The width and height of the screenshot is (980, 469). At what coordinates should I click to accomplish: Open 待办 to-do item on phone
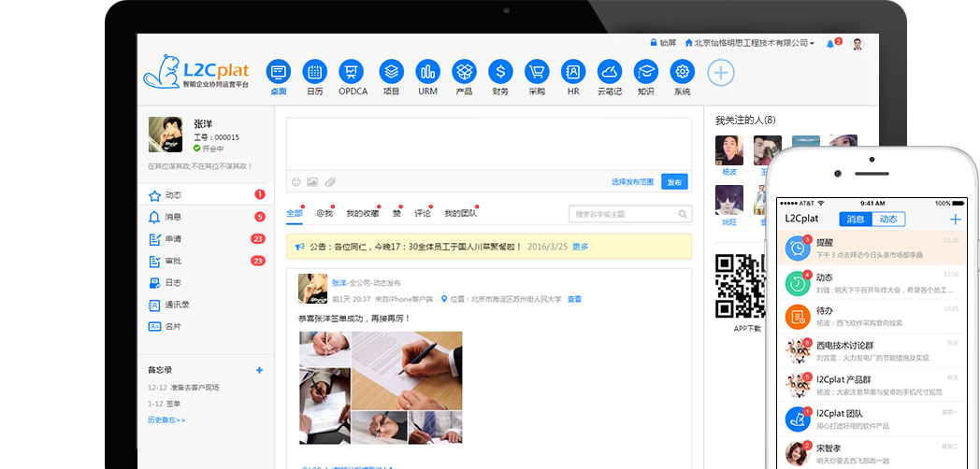tap(872, 317)
